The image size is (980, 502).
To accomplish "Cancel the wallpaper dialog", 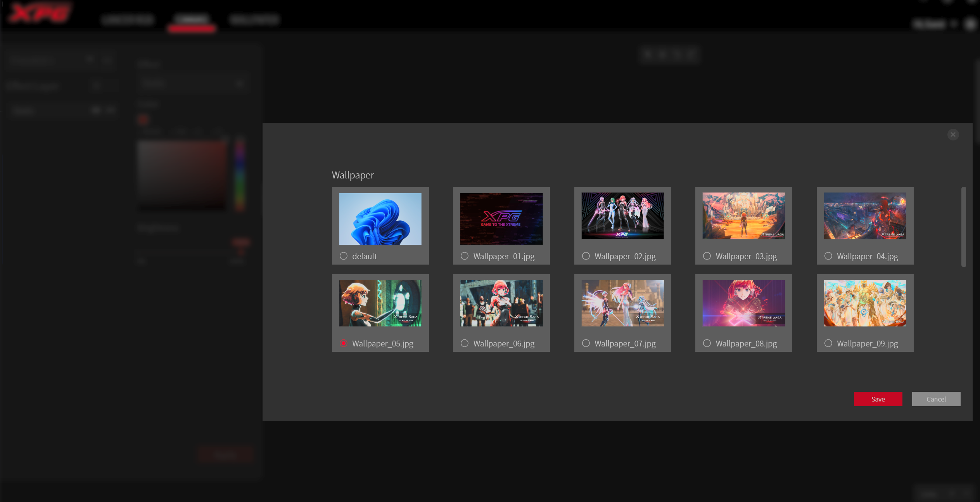I will pos(936,399).
